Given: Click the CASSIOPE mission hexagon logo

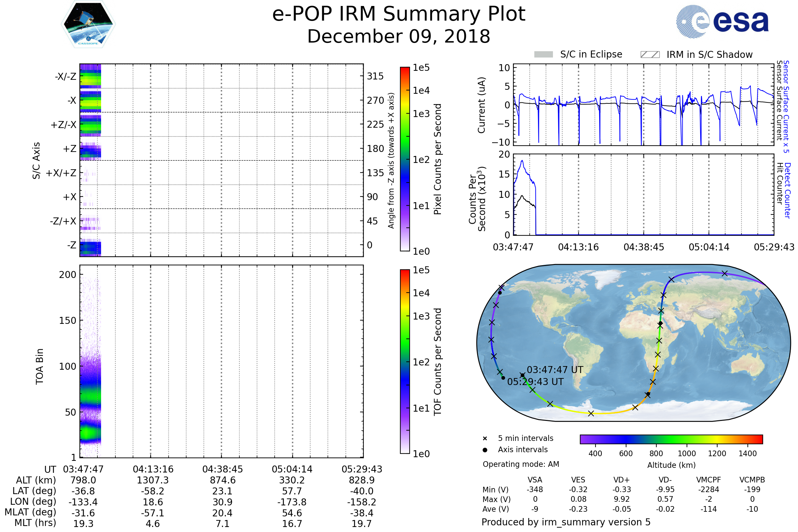Looking at the screenshot, I should (88, 24).
